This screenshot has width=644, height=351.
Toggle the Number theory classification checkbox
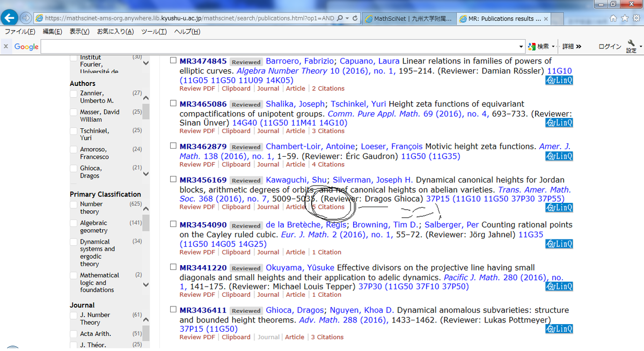pos(74,205)
